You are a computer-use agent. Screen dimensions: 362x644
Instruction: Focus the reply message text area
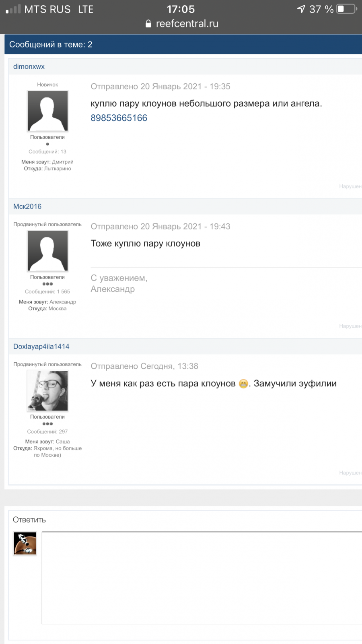click(x=202, y=578)
